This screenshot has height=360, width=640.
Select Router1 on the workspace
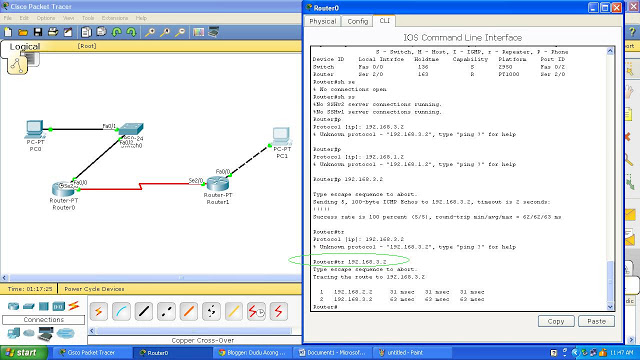(218, 184)
